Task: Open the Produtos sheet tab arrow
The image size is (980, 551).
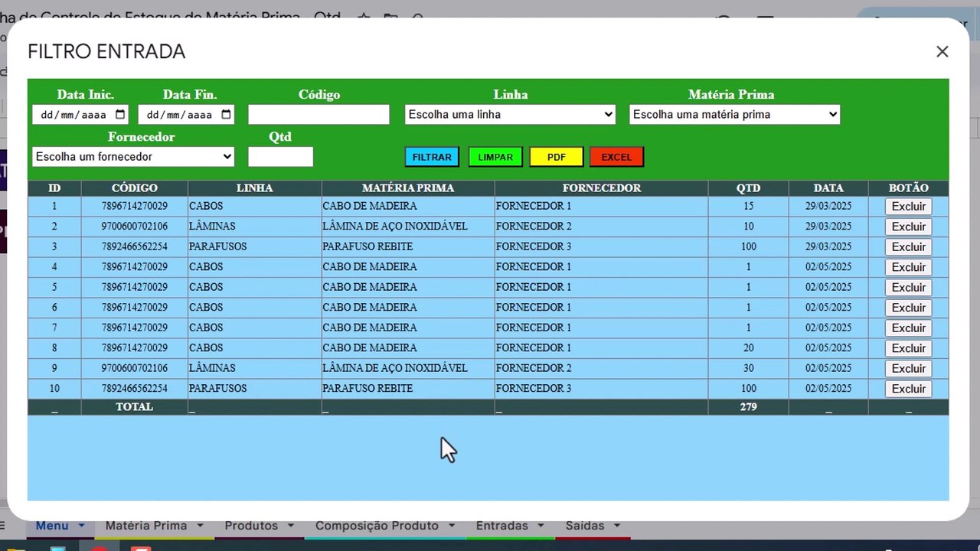Action: (290, 526)
